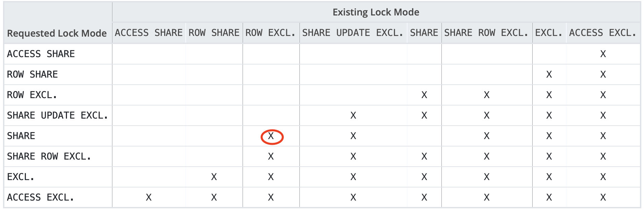
Task: Click SHARE UPDATE EXCL. row label
Action: pyautogui.click(x=58, y=116)
